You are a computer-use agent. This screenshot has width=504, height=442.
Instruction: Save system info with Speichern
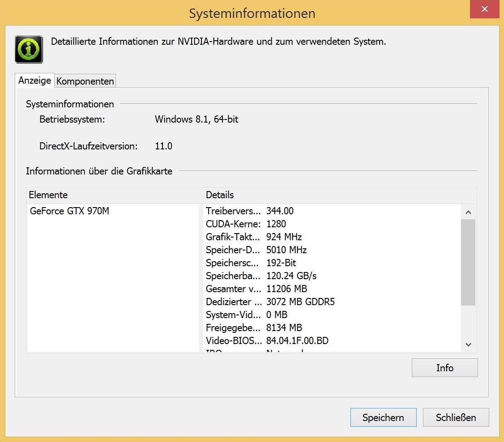pyautogui.click(x=384, y=417)
